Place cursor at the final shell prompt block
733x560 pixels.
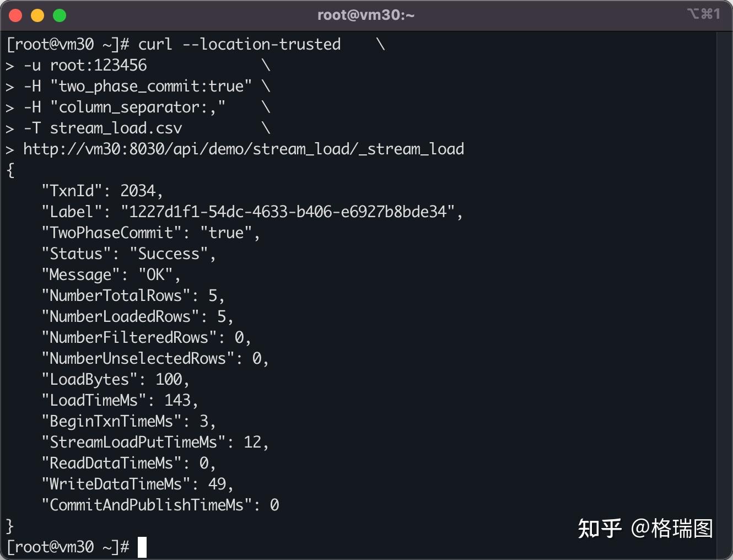point(142,547)
